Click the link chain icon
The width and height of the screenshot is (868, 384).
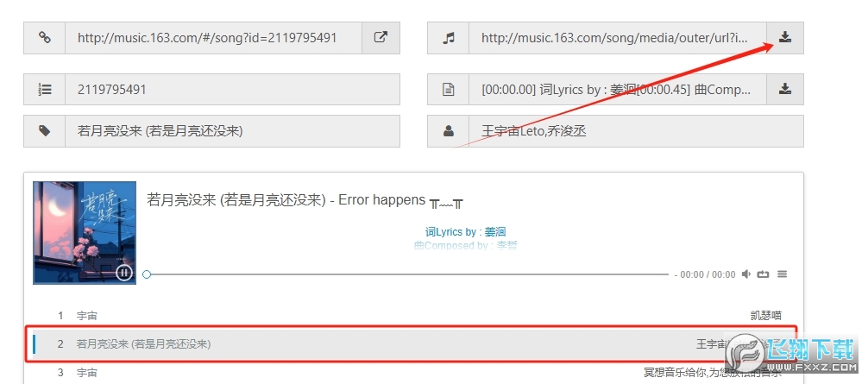(x=44, y=38)
